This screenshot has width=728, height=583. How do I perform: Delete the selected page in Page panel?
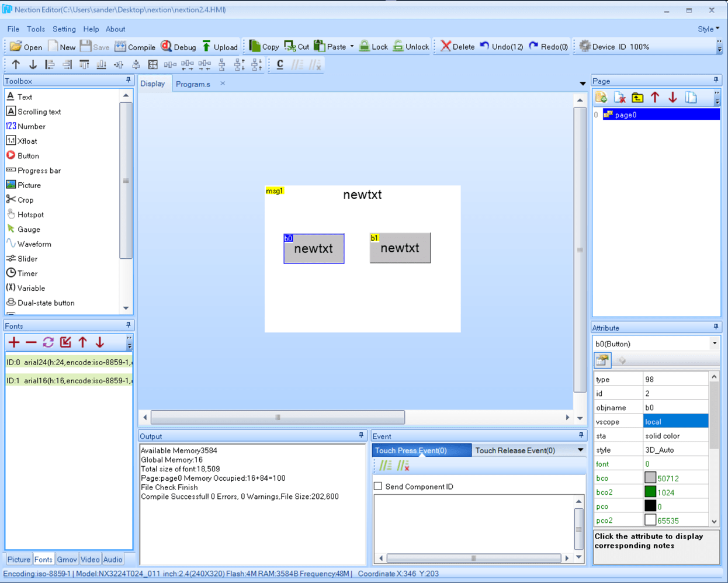[x=619, y=98]
